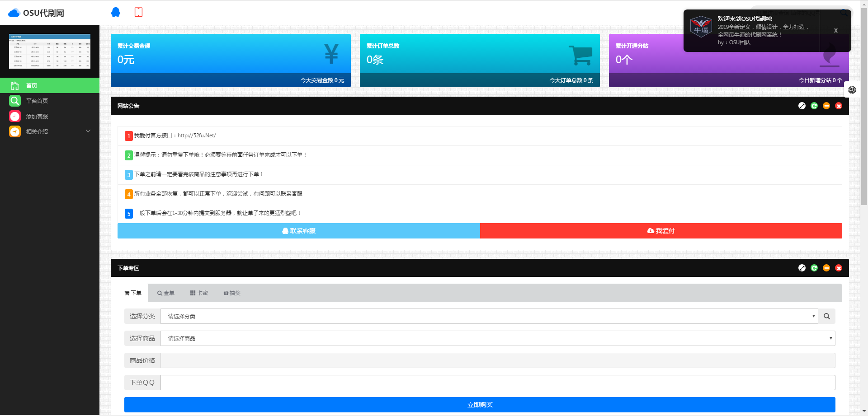Switch to the 卡密 tab
This screenshot has width=868, height=416.
coord(199,293)
